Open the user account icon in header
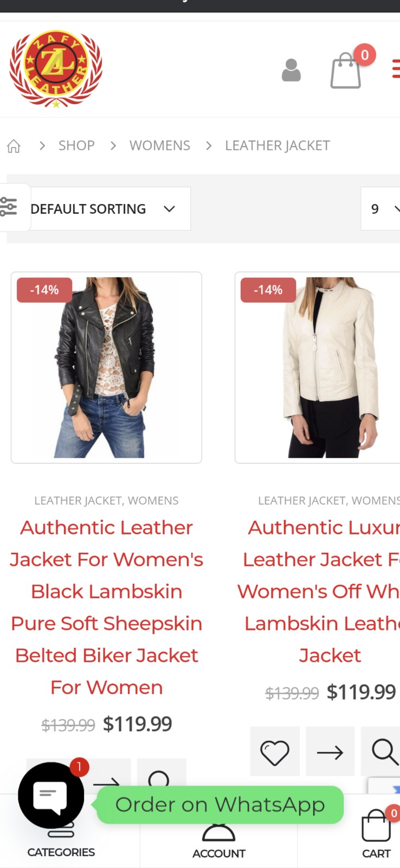Viewport: 400px width, 868px height. [x=291, y=70]
